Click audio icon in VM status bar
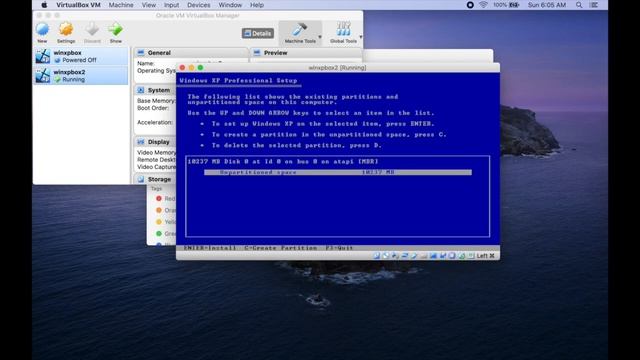The image size is (640, 360). point(395,256)
